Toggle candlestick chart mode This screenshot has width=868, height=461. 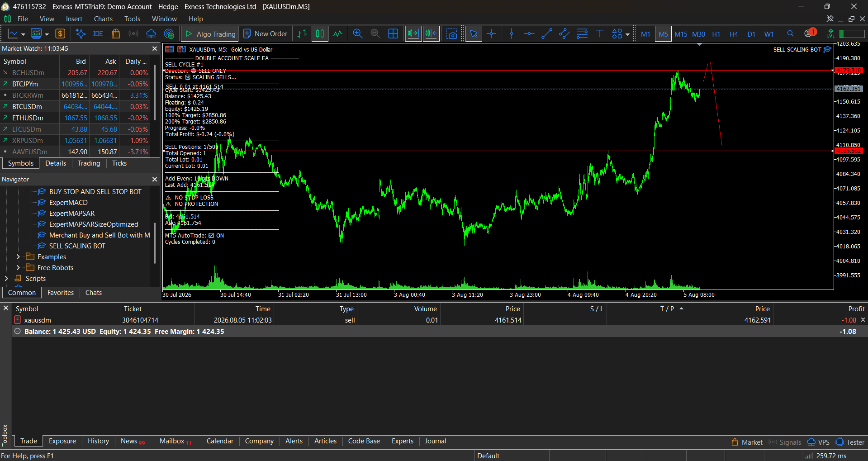coord(320,34)
